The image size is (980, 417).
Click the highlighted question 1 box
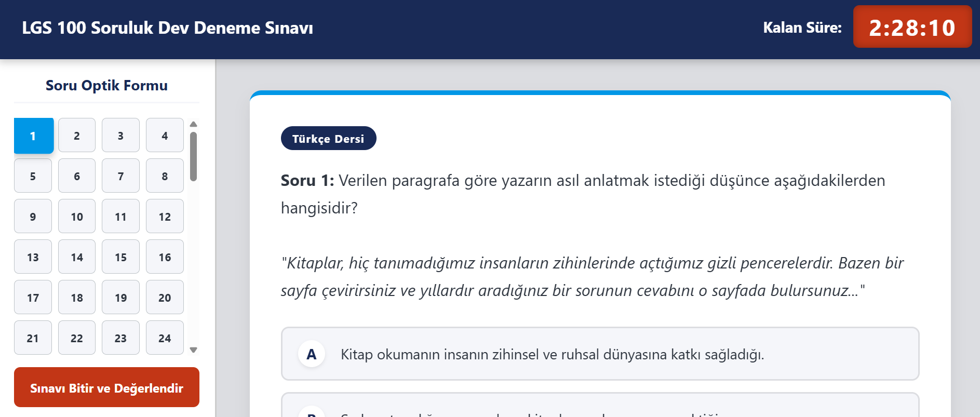point(34,135)
